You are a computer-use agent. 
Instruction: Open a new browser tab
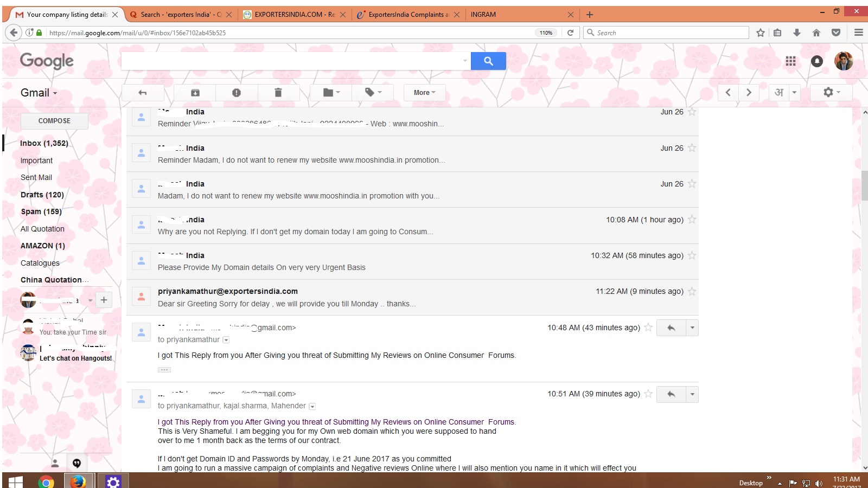(x=590, y=15)
